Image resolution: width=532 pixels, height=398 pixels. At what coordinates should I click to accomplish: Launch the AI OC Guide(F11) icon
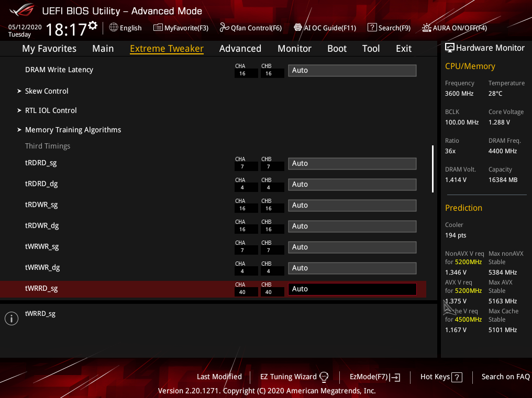[297, 28]
